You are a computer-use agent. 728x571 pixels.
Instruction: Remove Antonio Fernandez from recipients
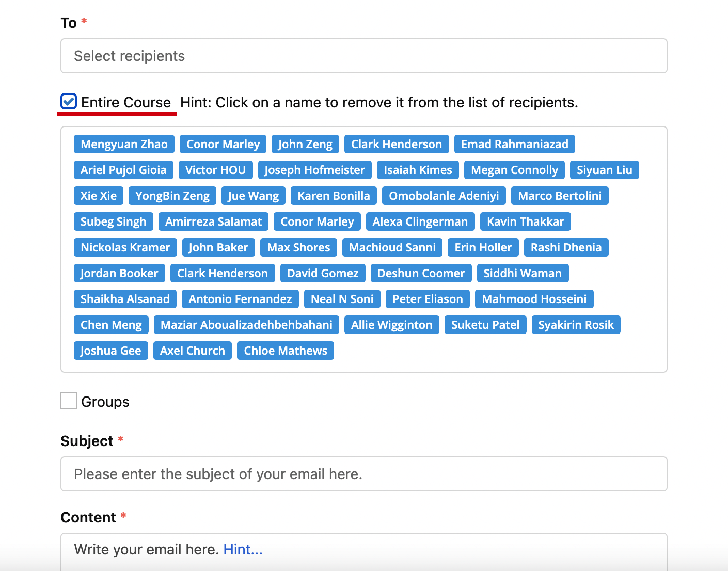click(240, 299)
